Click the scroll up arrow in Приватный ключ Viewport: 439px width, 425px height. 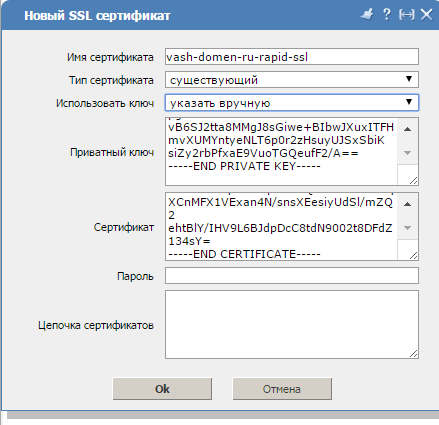coord(407,129)
